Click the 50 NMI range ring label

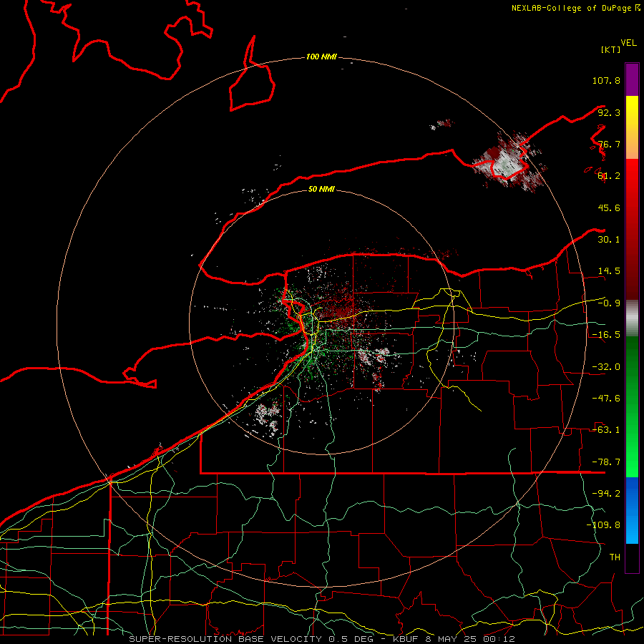click(321, 190)
